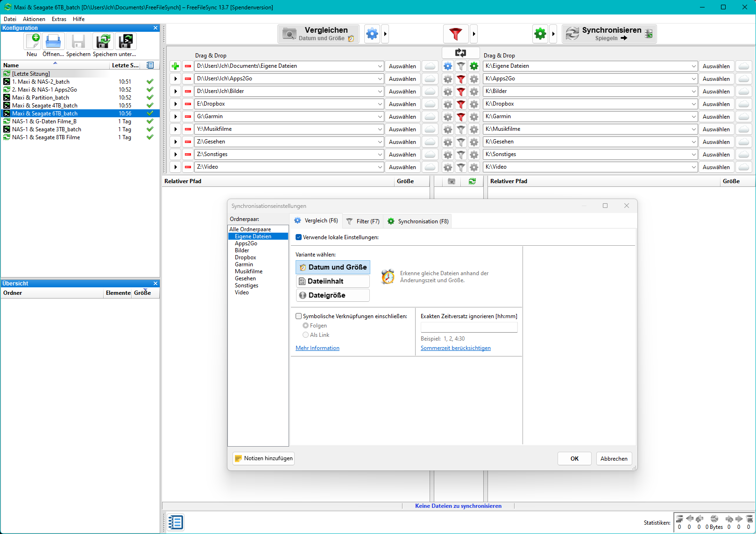
Task: Select 1. Maxi & NAS-2_batch configuration
Action: pos(80,82)
